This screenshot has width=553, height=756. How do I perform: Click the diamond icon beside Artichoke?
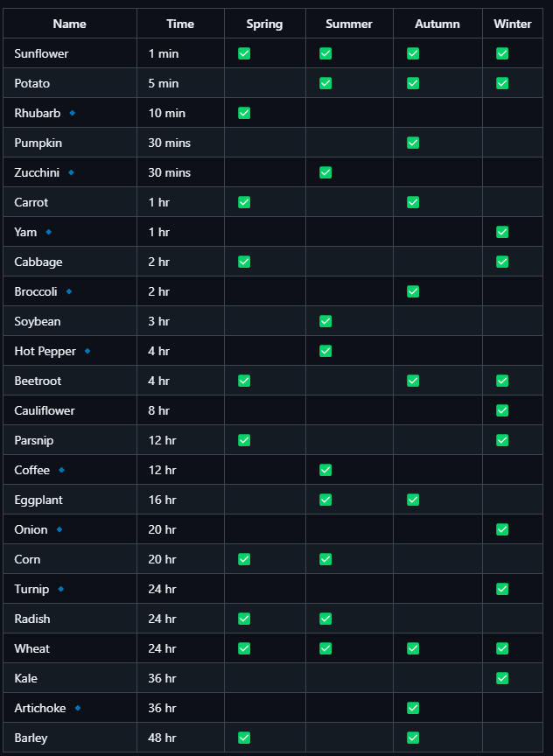(78, 708)
